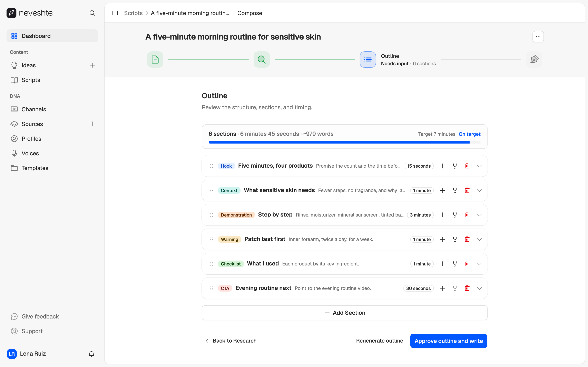
Task: Open the Research step magnifier icon
Action: point(262,60)
